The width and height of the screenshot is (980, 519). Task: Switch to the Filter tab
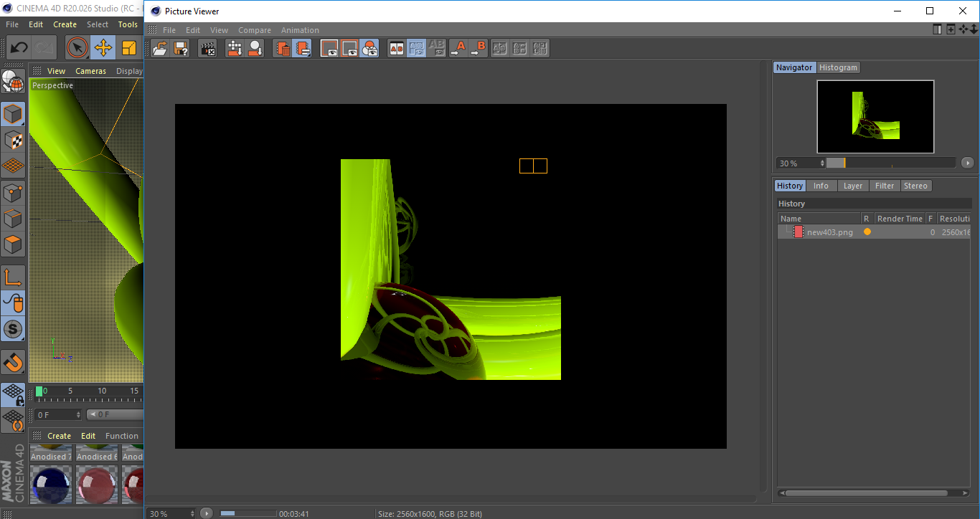pyautogui.click(x=885, y=186)
